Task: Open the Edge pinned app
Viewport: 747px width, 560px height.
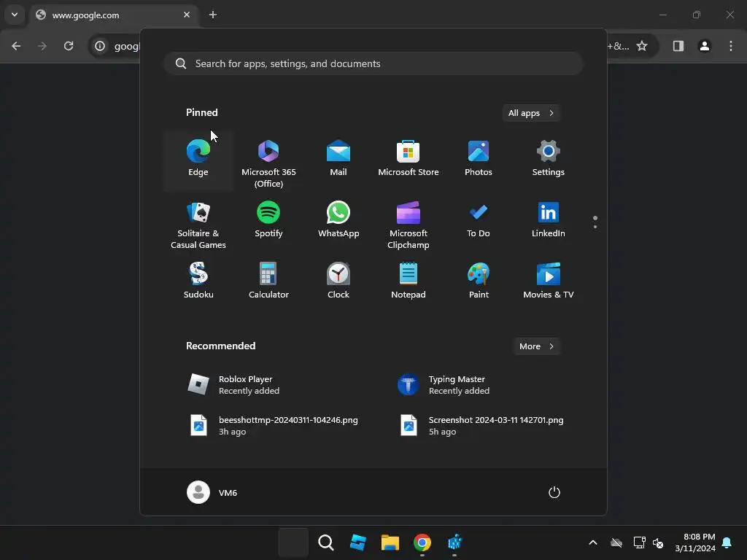Action: pyautogui.click(x=198, y=160)
